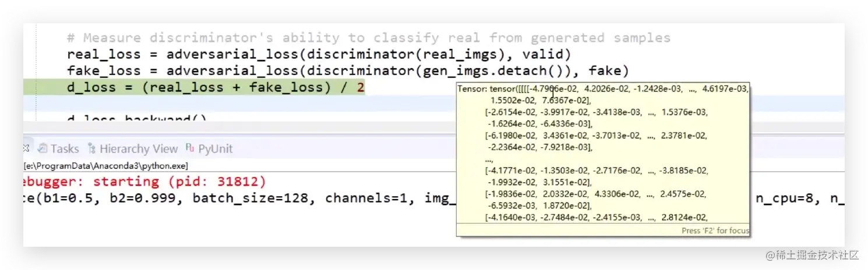This screenshot has width=868, height=270.
Task: Click the Hierarchy View tree icon
Action: pyautogui.click(x=91, y=148)
